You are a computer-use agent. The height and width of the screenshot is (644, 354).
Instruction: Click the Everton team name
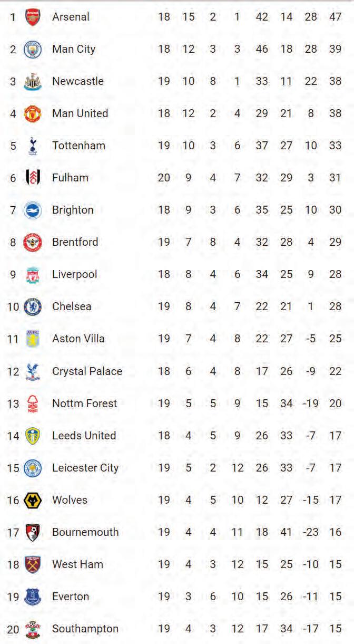(71, 597)
